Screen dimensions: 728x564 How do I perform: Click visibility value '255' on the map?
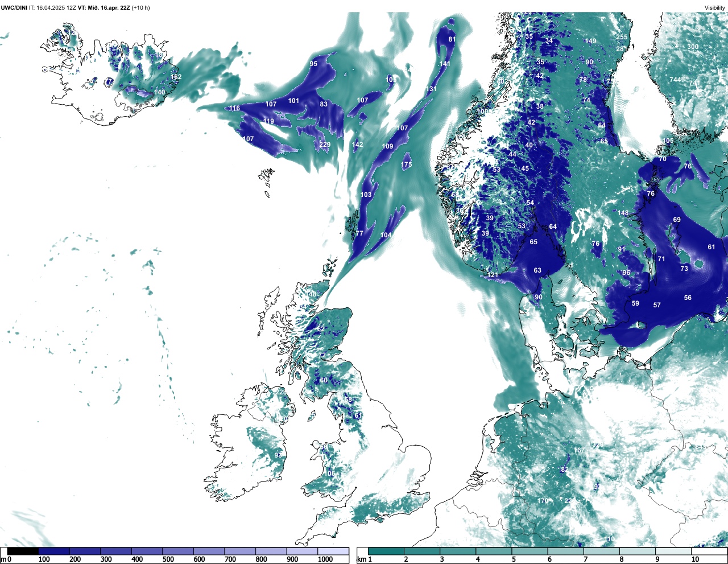(622, 37)
